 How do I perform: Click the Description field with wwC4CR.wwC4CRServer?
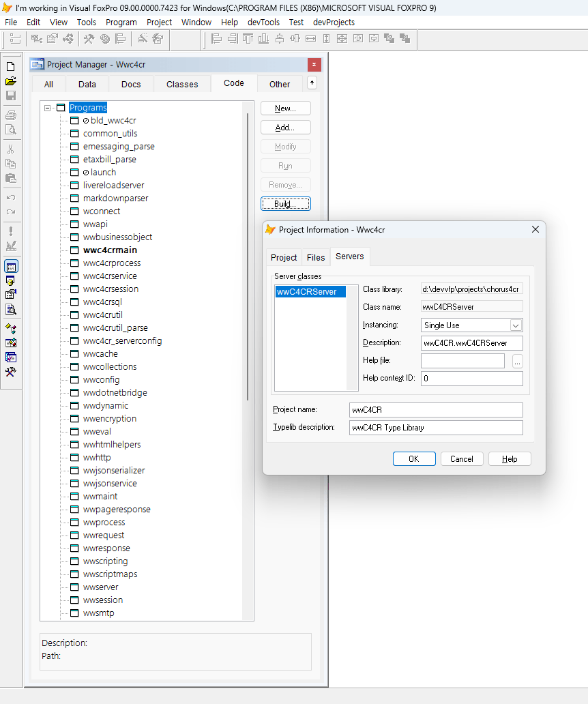472,343
